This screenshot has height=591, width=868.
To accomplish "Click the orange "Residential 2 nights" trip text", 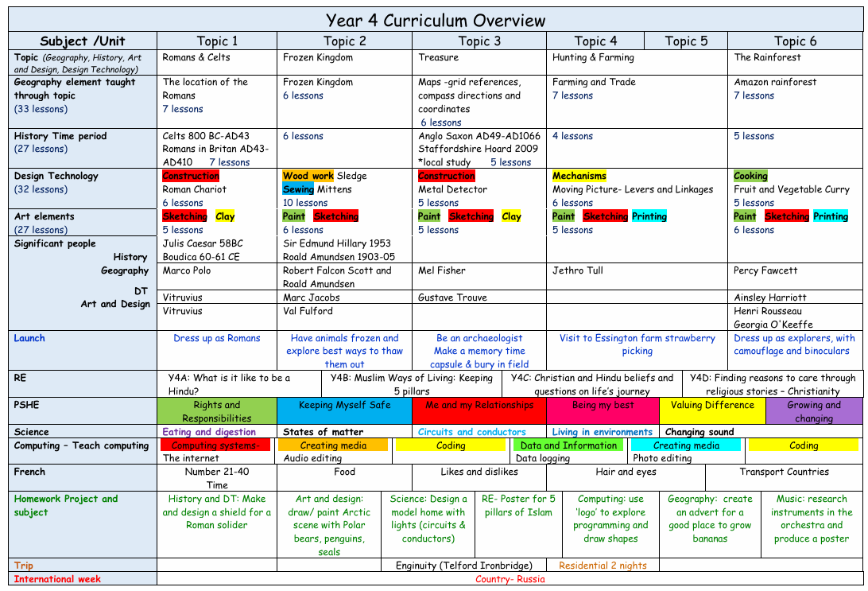I will (x=603, y=566).
